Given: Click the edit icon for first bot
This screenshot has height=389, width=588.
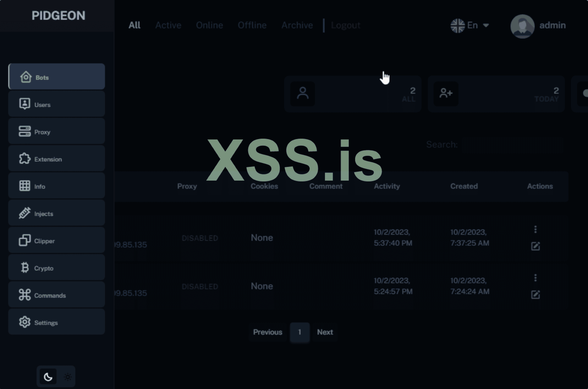Looking at the screenshot, I should point(535,246).
